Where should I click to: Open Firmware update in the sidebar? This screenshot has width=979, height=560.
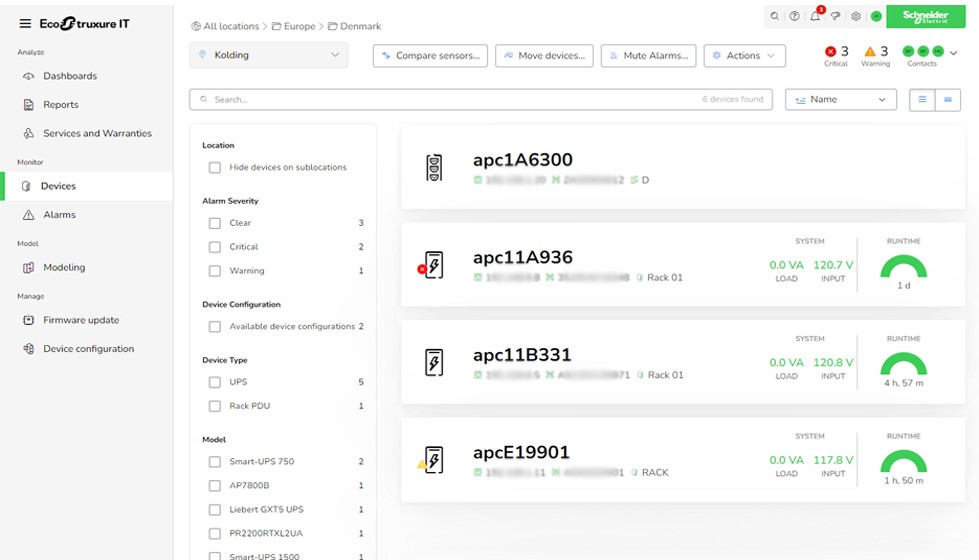[x=80, y=320]
